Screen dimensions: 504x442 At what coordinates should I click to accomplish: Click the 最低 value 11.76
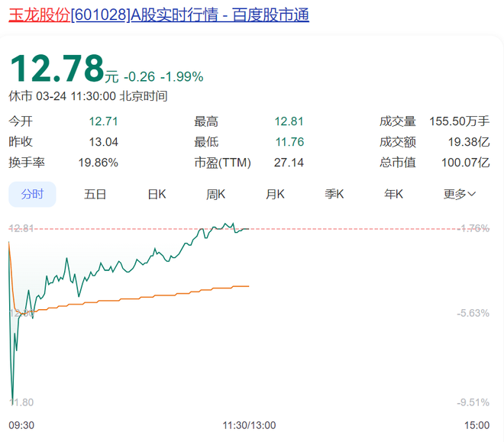(x=289, y=142)
